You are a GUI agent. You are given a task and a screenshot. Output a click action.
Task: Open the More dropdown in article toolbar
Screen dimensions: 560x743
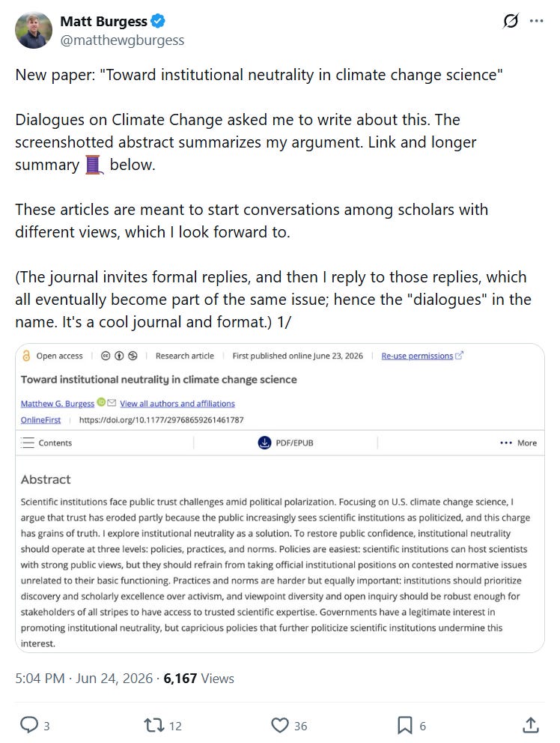tap(518, 443)
